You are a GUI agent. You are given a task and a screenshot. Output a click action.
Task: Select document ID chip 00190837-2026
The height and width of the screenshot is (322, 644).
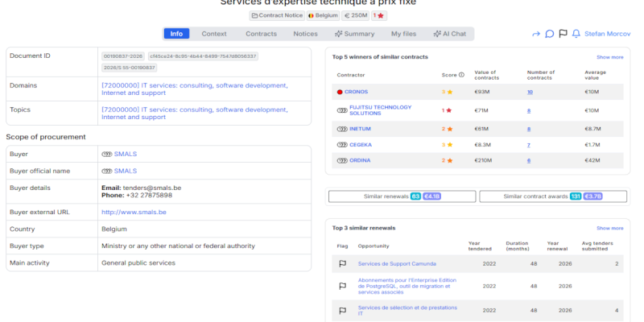(124, 56)
